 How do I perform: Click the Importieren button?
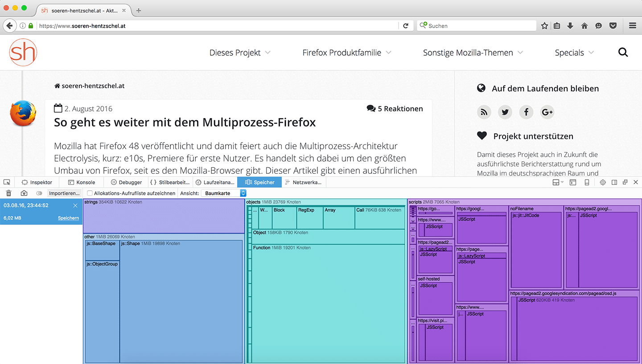point(64,193)
